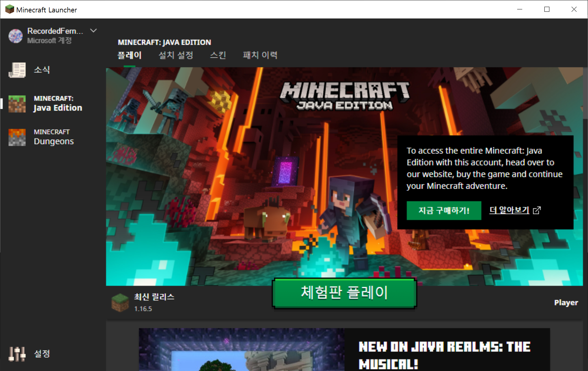Select Minecraft Dungeons sidebar icon

point(17,137)
